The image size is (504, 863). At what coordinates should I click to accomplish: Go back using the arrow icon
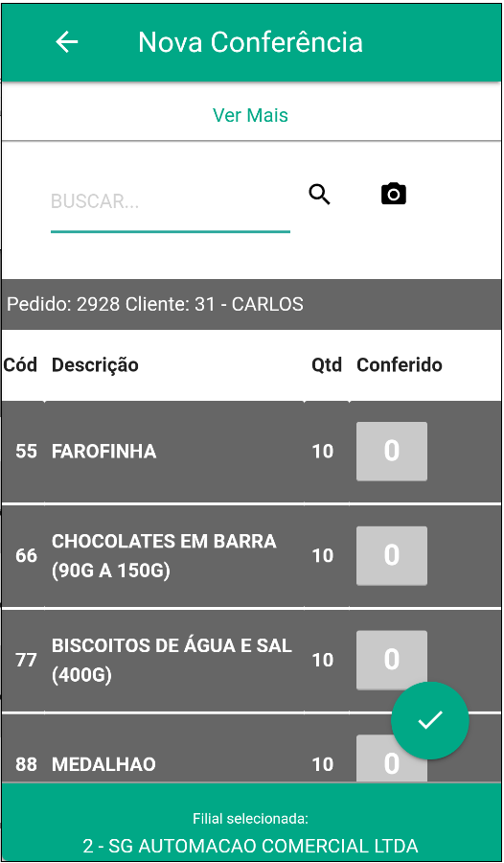(66, 42)
